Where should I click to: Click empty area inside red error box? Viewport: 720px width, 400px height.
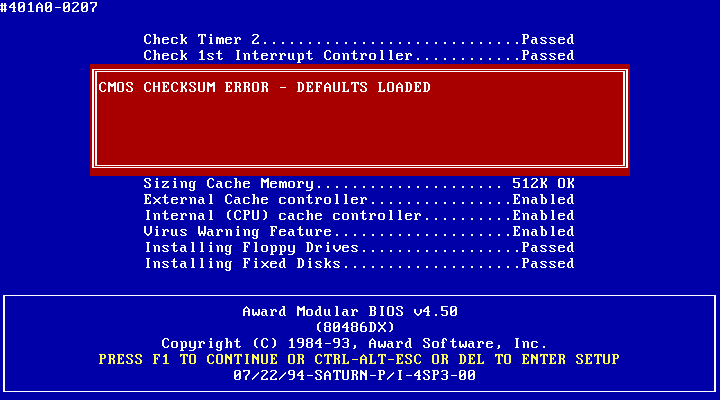pyautogui.click(x=360, y=135)
